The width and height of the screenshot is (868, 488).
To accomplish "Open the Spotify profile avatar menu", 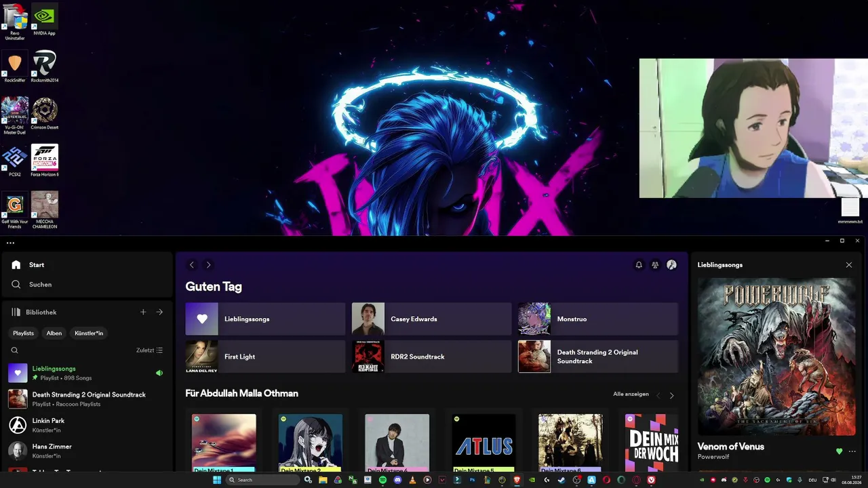I will coord(671,265).
